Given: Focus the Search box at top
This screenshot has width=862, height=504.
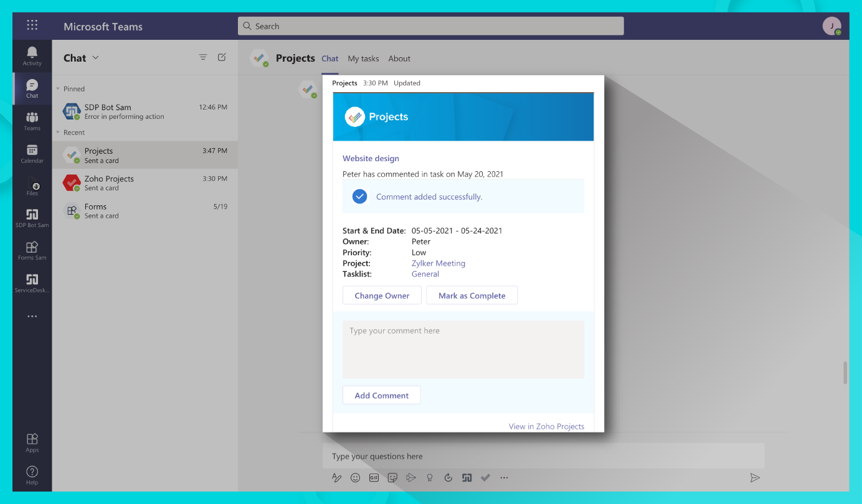Looking at the screenshot, I should click(430, 26).
